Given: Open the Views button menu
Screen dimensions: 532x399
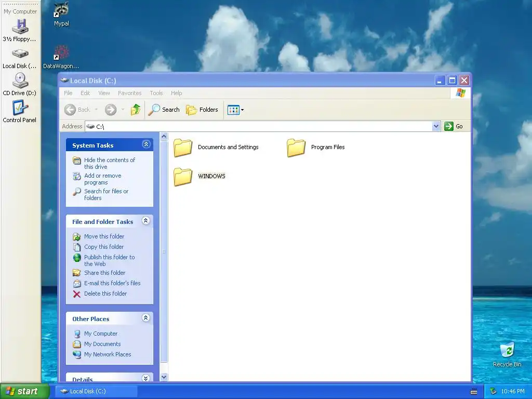Looking at the screenshot, I should click(235, 110).
